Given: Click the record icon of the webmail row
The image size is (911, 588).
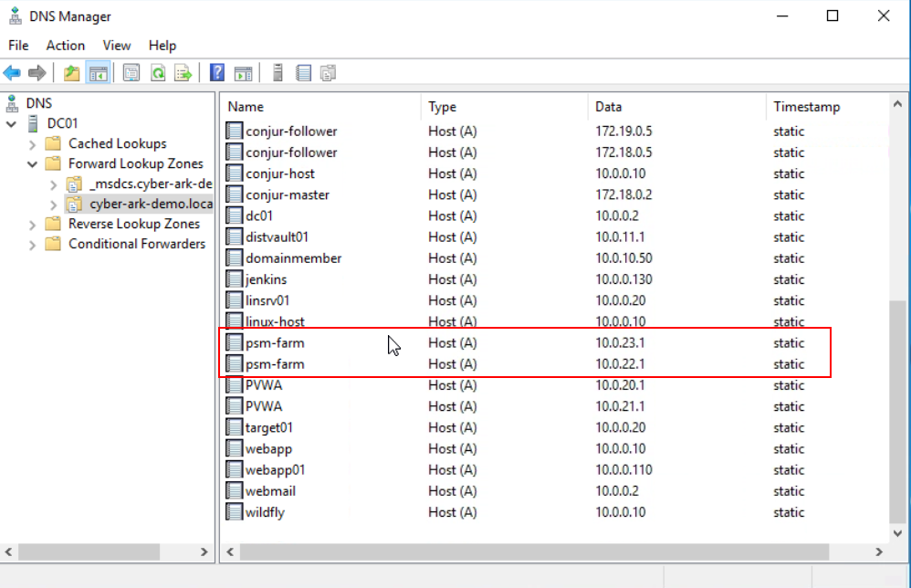Looking at the screenshot, I should (235, 491).
